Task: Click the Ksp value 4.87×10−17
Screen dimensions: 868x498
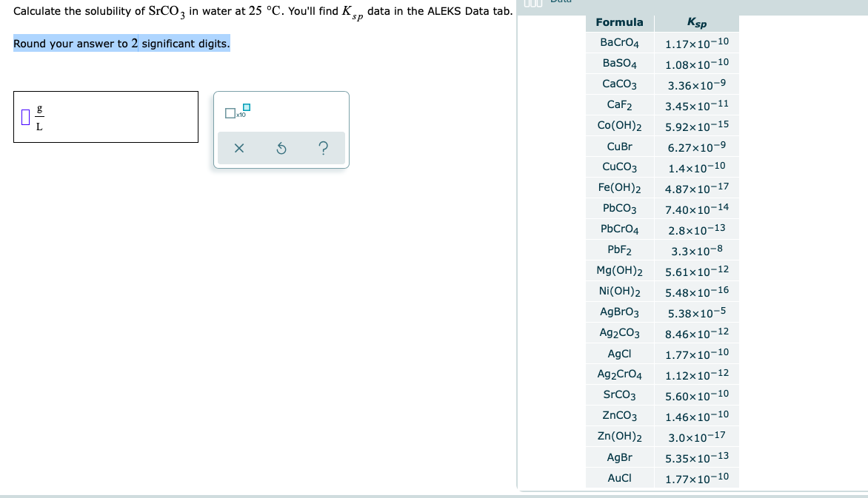Action: coord(697,188)
